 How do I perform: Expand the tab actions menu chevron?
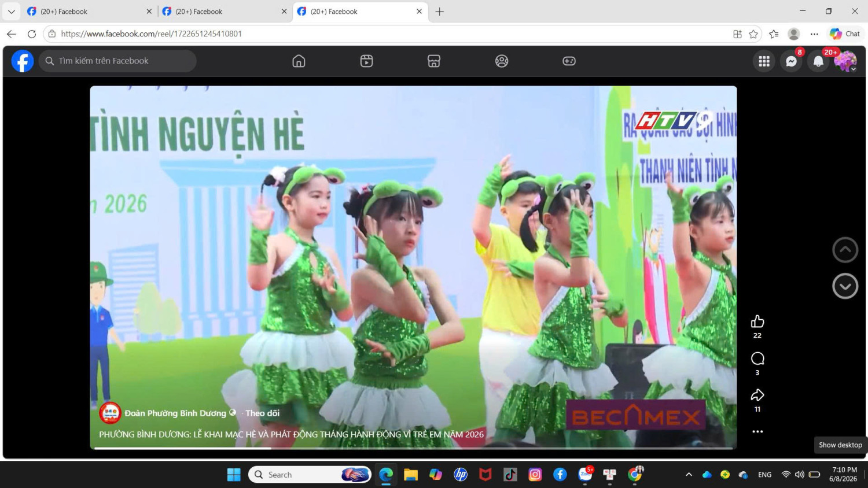(x=11, y=12)
